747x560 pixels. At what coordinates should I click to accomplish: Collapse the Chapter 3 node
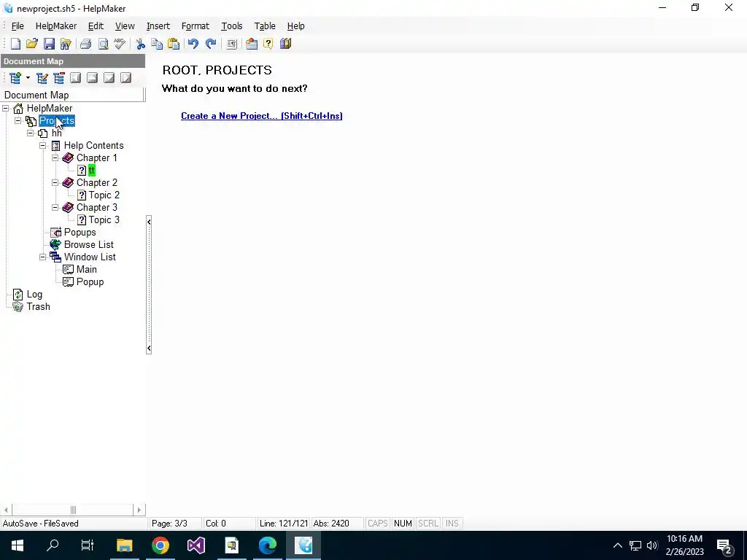click(55, 208)
